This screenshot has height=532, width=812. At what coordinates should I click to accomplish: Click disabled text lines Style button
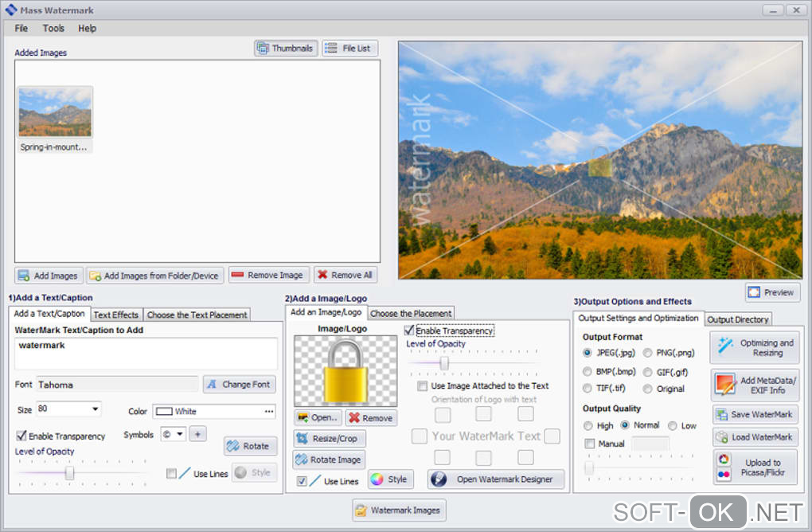[254, 472]
